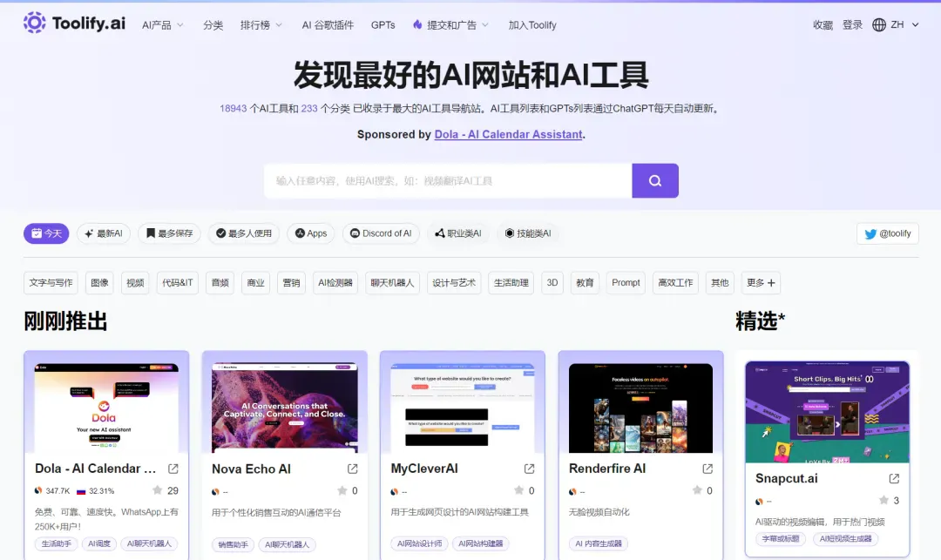Screen dimensions: 941x560
Task: Select 代码&IT category
Action: pyautogui.click(x=177, y=282)
